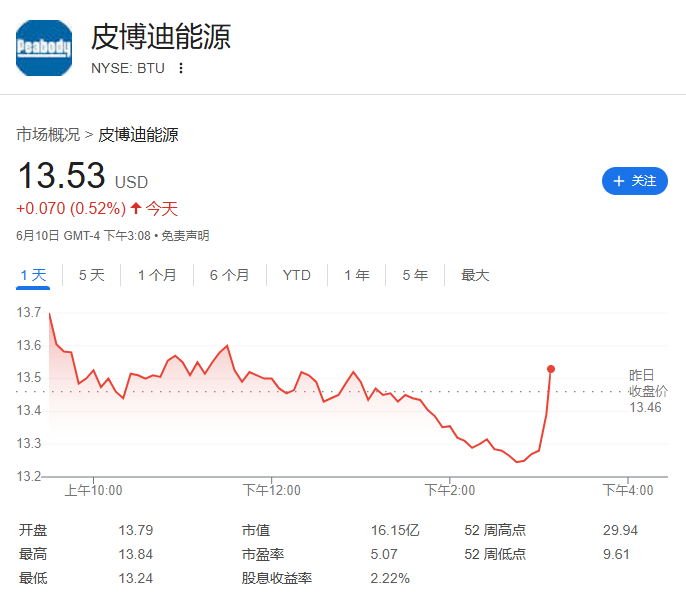Switch to the 6 个月 range tab
The width and height of the screenshot is (686, 594).
229,275
